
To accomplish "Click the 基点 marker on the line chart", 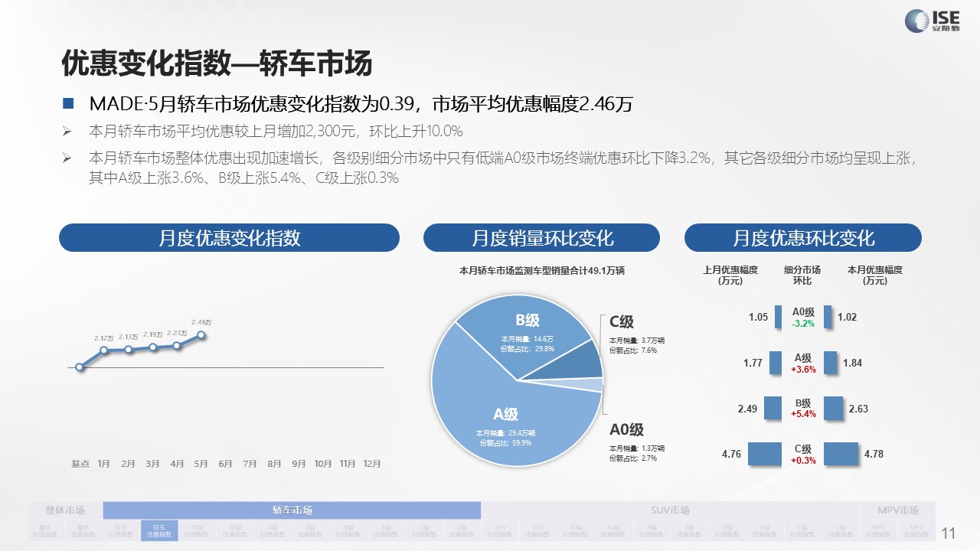I will (80, 367).
